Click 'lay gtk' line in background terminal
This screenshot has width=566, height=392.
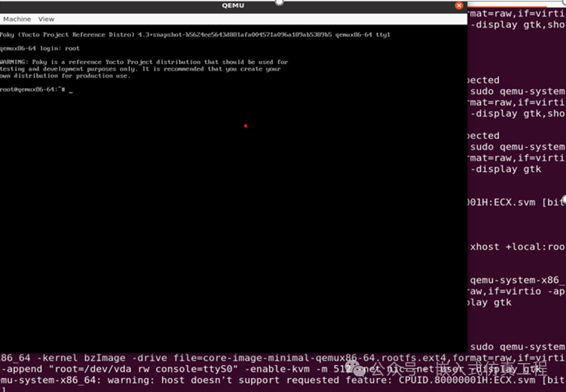pos(490,302)
